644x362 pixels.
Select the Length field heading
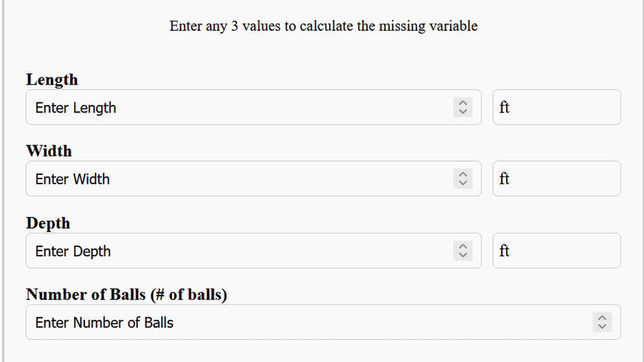click(52, 80)
